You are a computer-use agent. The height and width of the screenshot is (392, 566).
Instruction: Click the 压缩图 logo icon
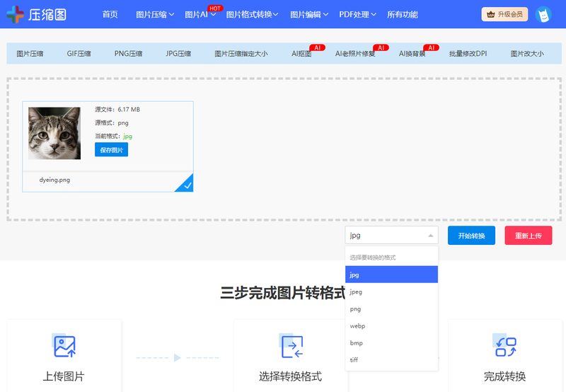15,14
